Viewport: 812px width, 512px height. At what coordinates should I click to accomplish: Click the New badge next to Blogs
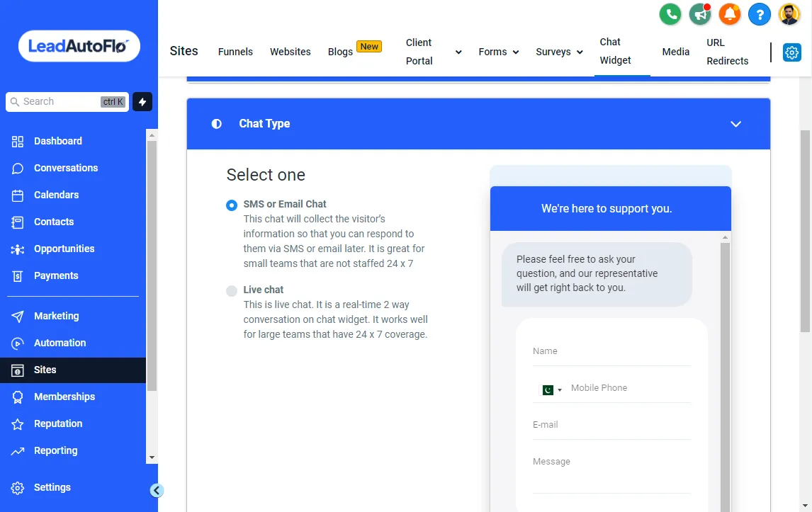[x=369, y=47]
